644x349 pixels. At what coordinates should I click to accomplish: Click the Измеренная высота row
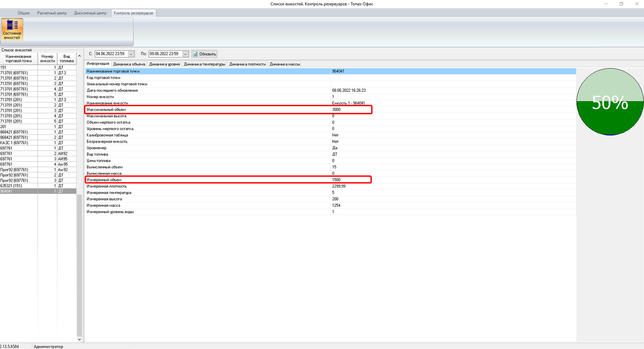[331, 199]
